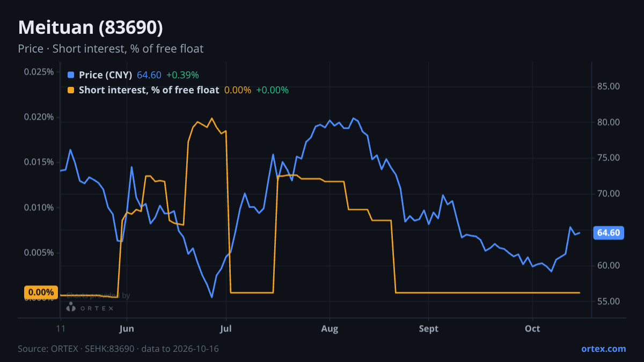644x362 pixels.
Task: Select the 11 date label on the time axis
Action: pyautogui.click(x=61, y=329)
